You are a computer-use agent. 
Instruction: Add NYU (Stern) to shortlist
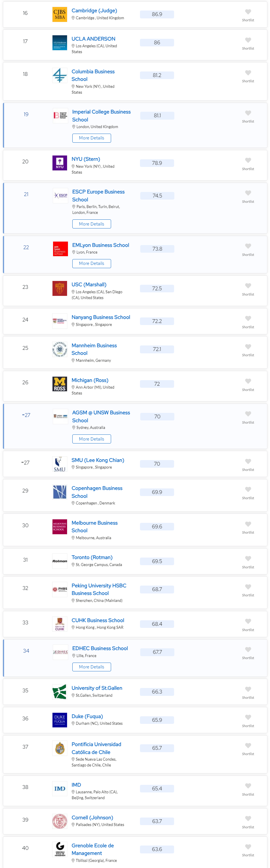[248, 160]
